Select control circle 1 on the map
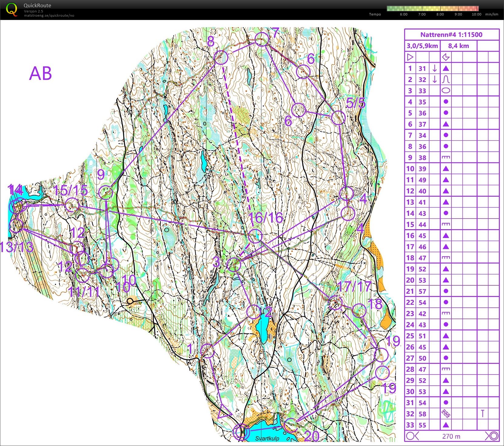 [208, 351]
